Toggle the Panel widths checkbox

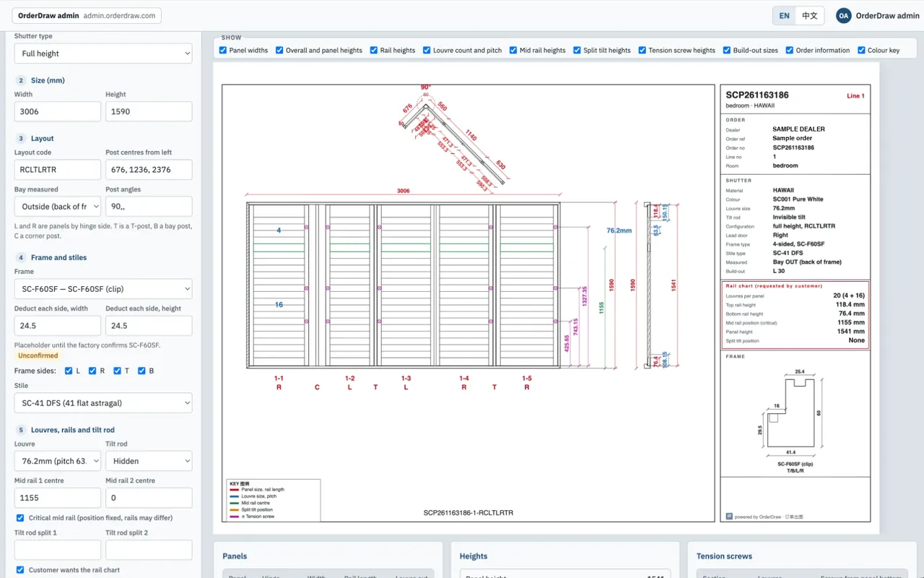tap(223, 51)
